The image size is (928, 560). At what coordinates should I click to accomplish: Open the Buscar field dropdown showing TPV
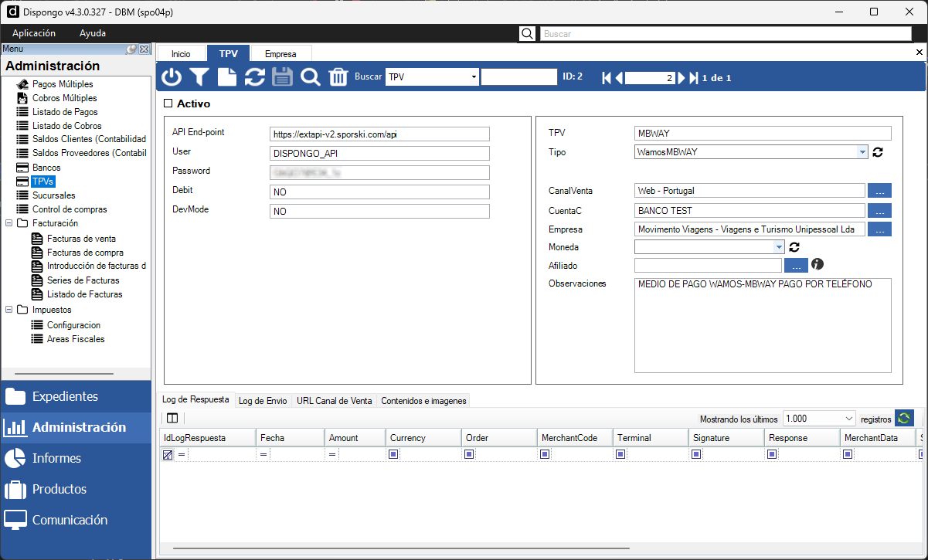coord(474,77)
